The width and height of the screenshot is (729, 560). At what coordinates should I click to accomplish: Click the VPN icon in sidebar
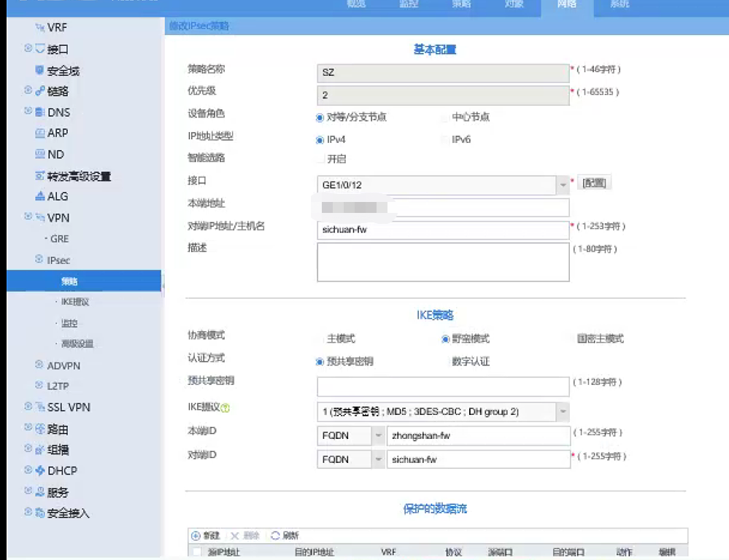40,217
